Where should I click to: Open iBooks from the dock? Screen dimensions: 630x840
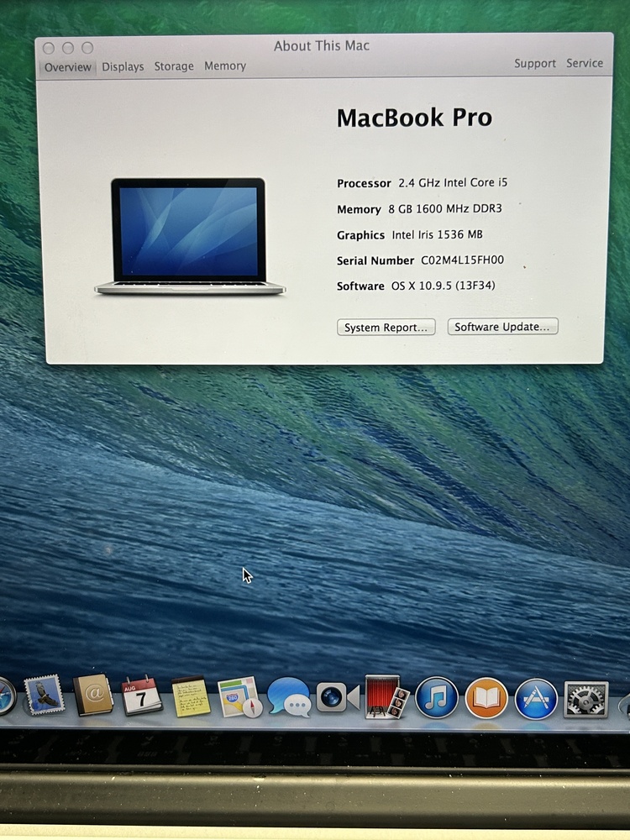pyautogui.click(x=486, y=698)
